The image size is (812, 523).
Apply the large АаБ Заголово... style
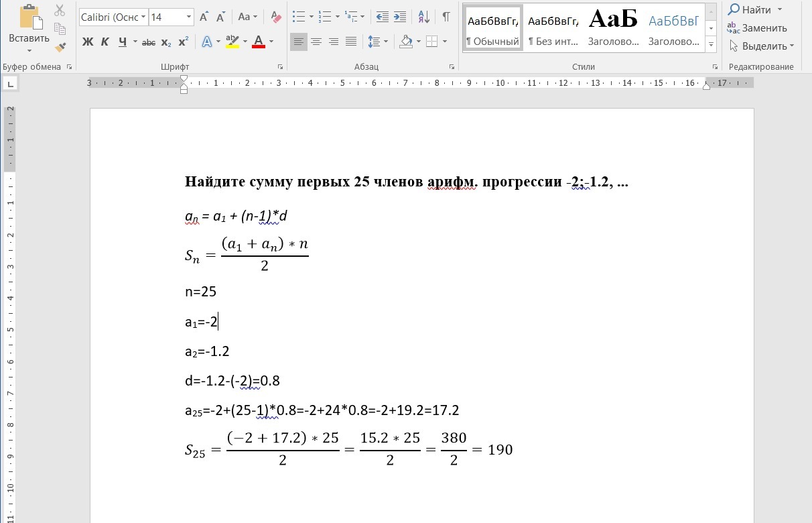pos(613,28)
